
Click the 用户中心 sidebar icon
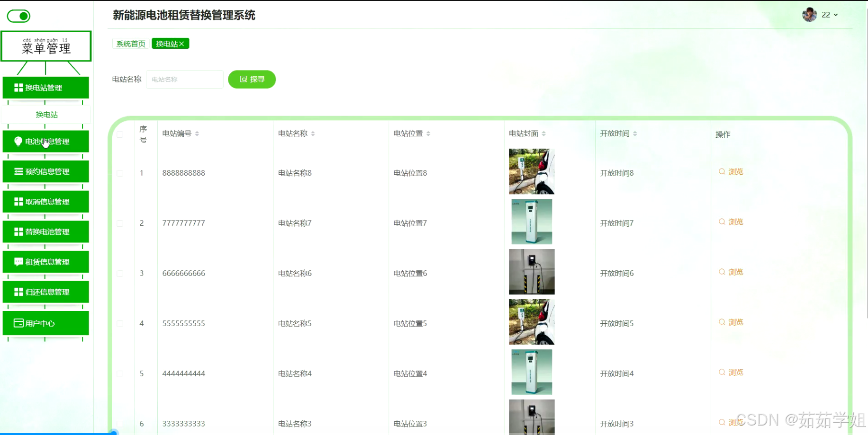pos(18,323)
